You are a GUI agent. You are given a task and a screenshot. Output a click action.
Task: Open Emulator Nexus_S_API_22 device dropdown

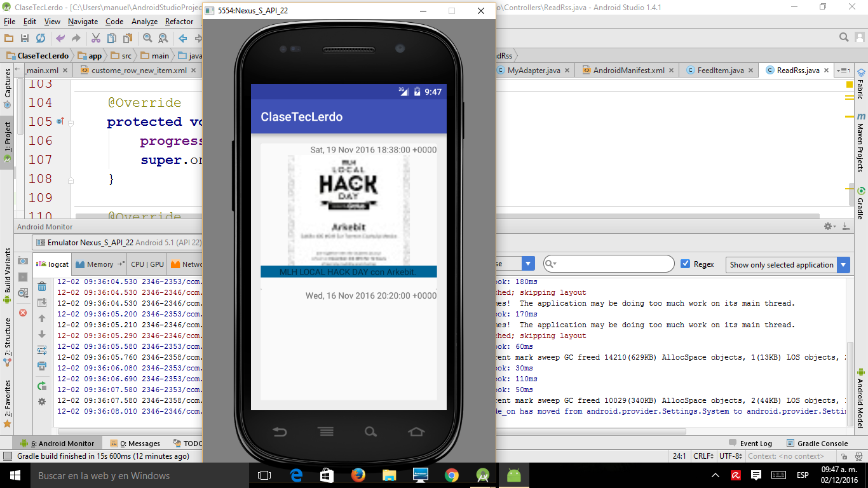118,242
